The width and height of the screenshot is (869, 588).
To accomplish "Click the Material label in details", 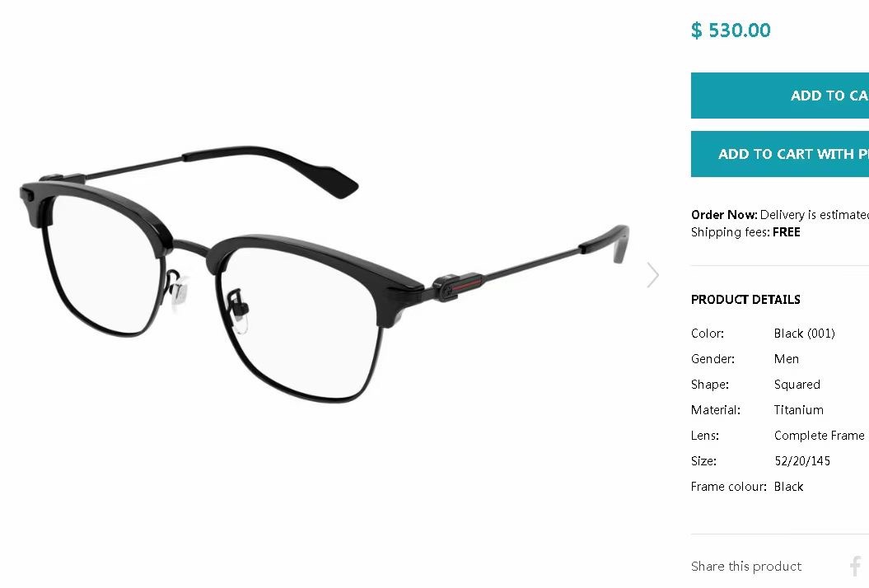I will [716, 410].
